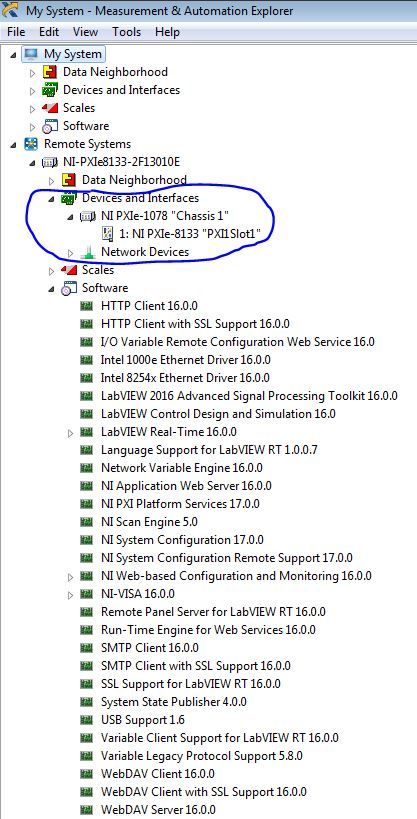The image size is (417, 819).
Task: Expand Software under My System
Action: click(x=32, y=127)
